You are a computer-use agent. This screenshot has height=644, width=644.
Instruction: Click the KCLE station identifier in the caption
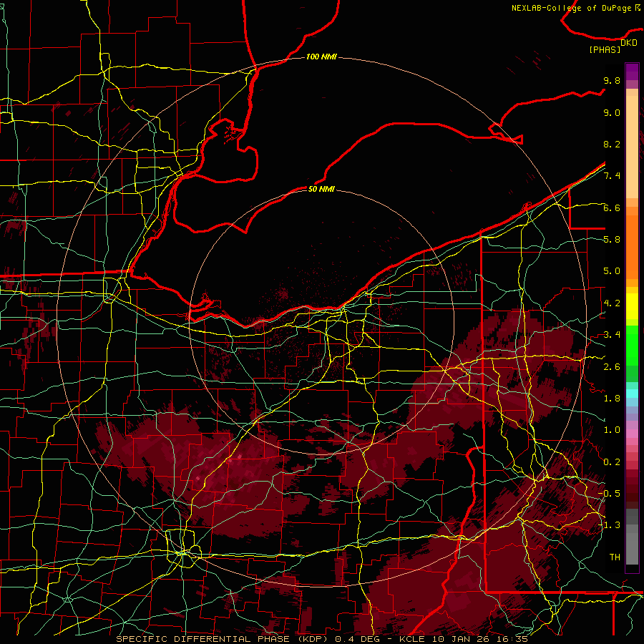pos(412,639)
